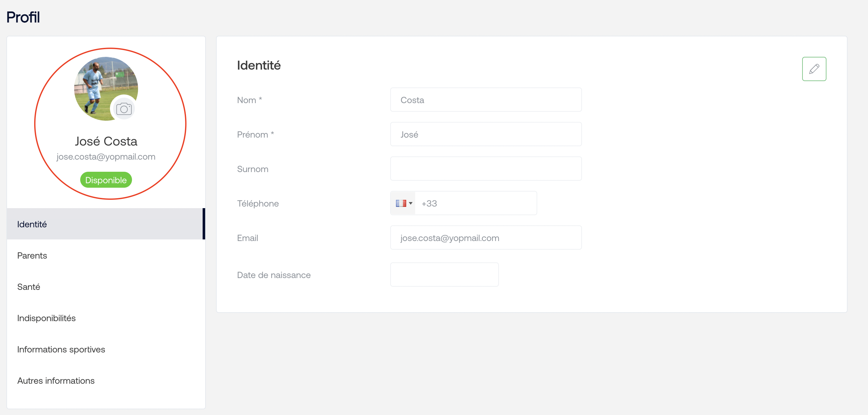Open the Date de naissance field
The width and height of the screenshot is (868, 415).
444,275
